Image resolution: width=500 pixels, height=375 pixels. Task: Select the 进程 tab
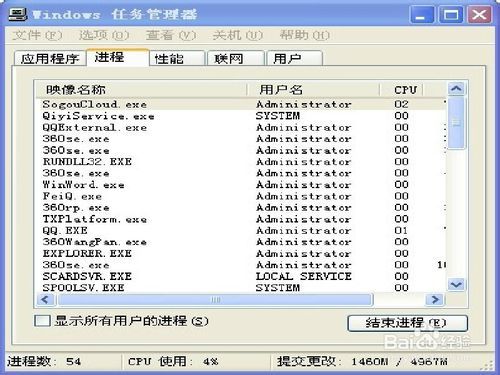pos(117,57)
